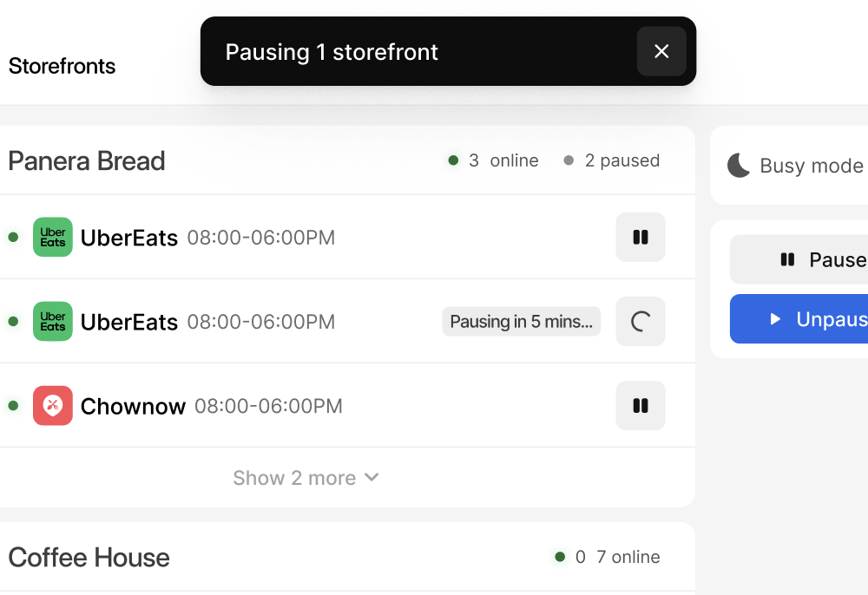Click the Busy mode moon icon
Screen dimensions: 868x595
click(x=739, y=166)
